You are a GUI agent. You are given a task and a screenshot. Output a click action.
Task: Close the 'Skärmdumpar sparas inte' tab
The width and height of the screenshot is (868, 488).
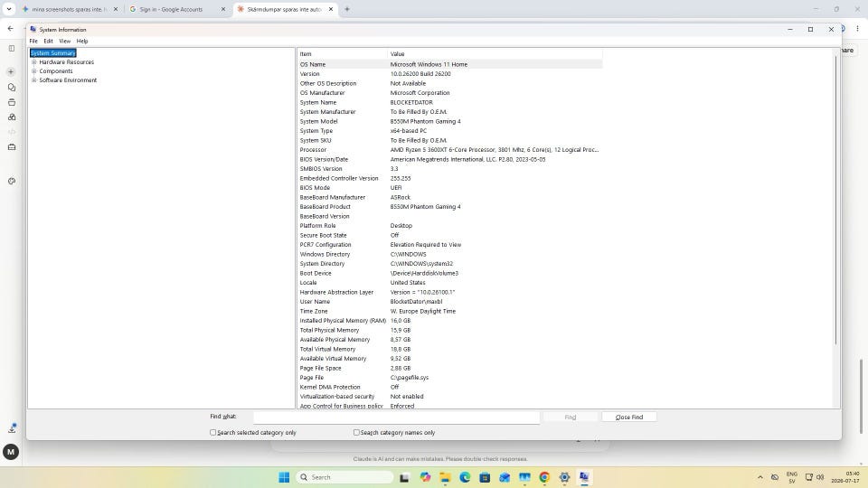331,9
